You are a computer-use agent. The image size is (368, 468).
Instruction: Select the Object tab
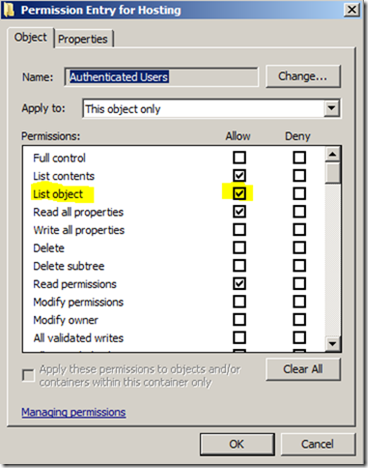click(31, 37)
